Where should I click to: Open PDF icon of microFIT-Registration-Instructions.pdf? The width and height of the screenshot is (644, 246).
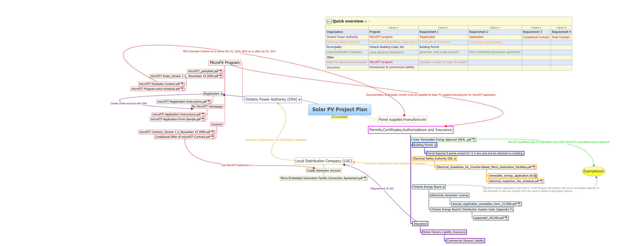(x=209, y=102)
